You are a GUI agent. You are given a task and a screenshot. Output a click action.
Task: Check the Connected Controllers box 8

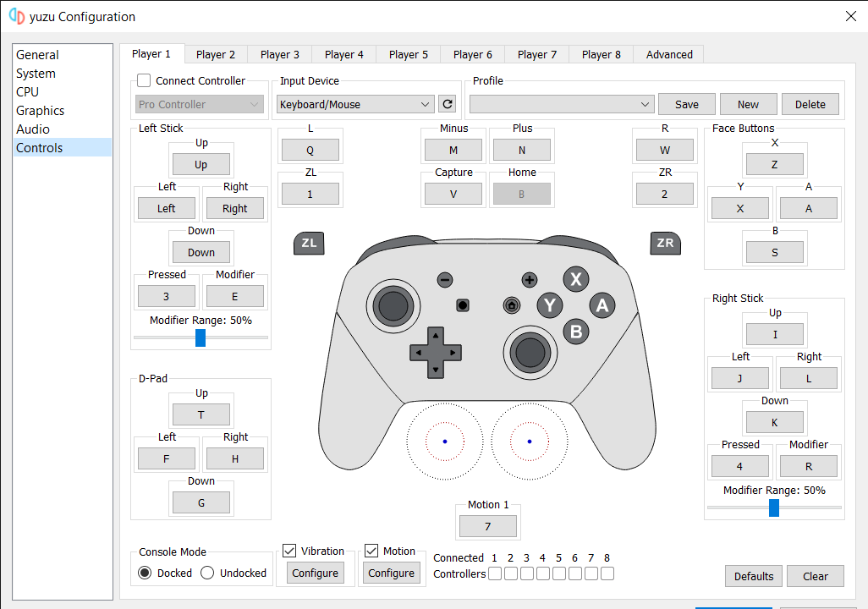pos(607,573)
